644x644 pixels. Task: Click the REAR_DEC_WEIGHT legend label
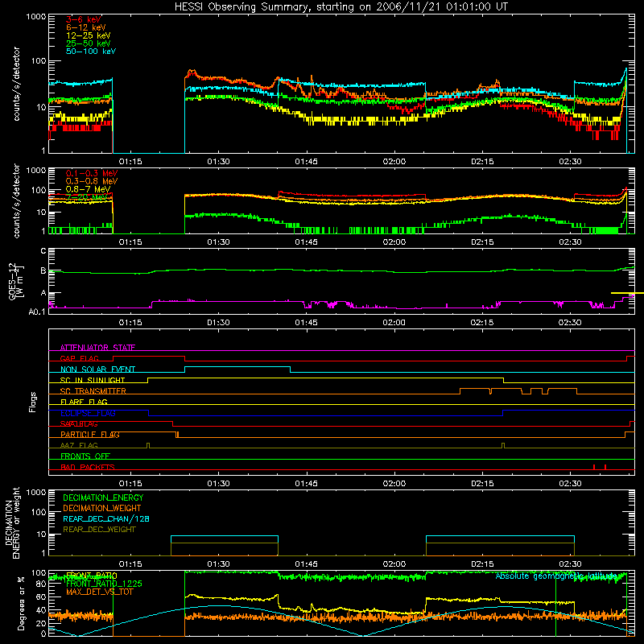(99, 530)
